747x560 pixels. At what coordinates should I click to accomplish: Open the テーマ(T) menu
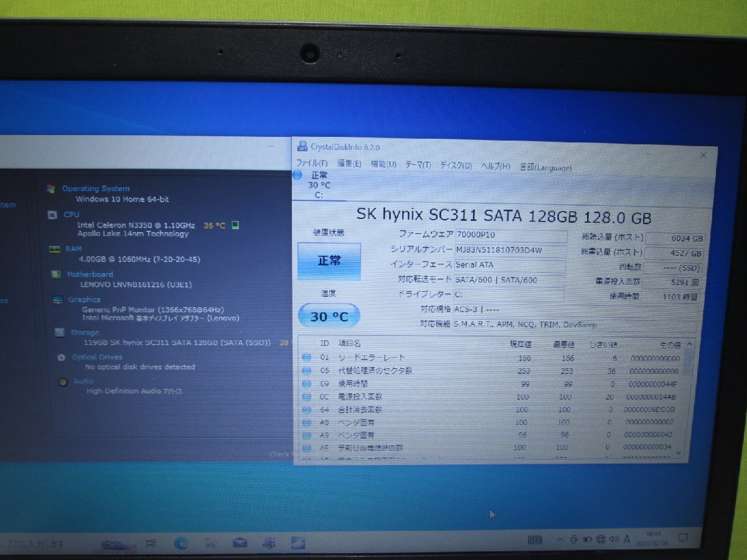[418, 166]
